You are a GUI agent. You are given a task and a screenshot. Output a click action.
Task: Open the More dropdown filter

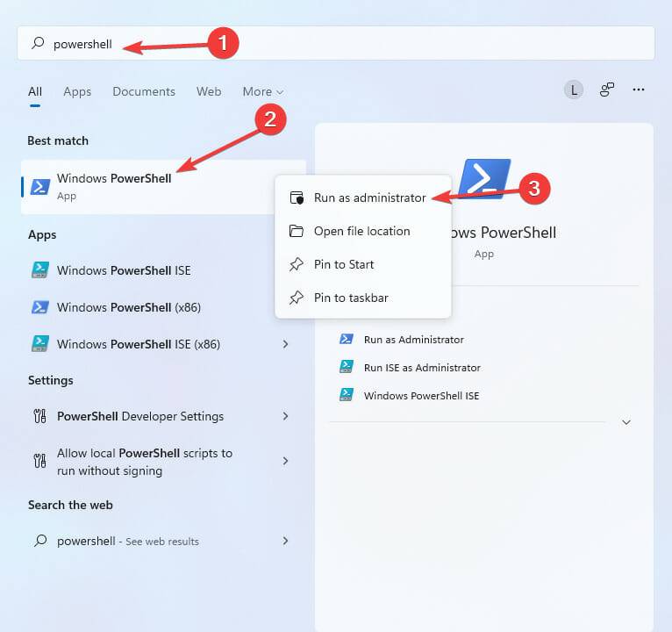[x=262, y=91]
